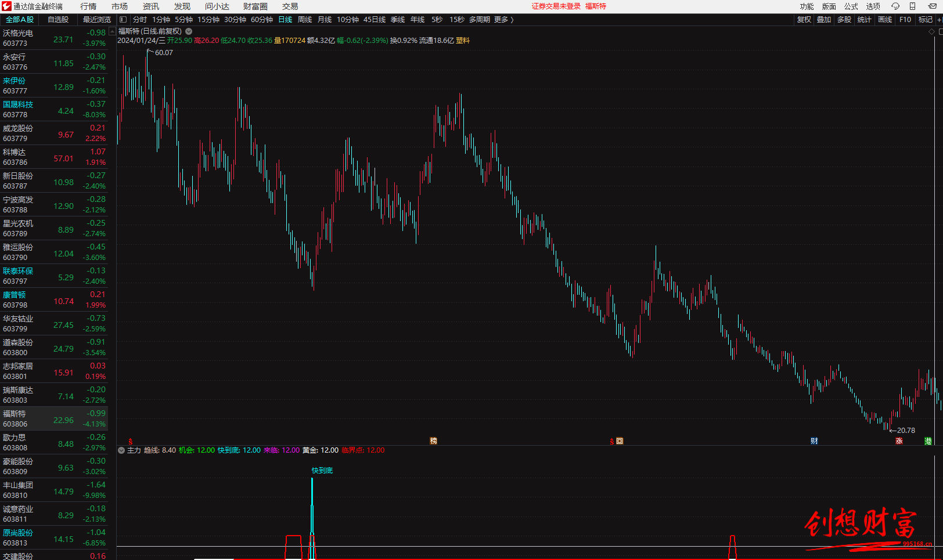Click the 塑料 sector label in the chart header

[x=463, y=41]
